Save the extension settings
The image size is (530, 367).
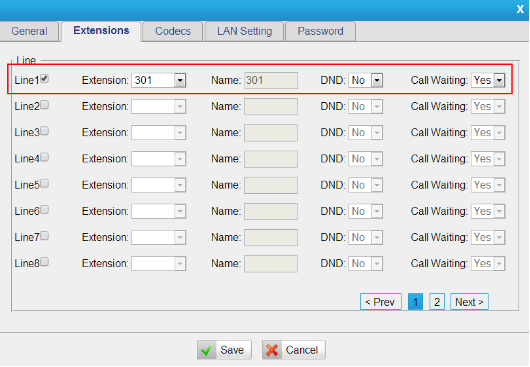pyautogui.click(x=224, y=350)
